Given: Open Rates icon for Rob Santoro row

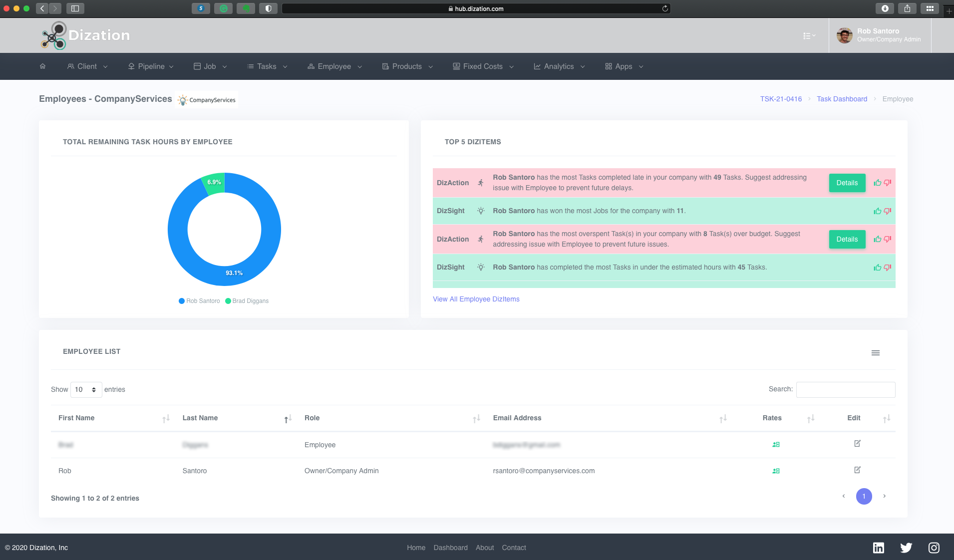Looking at the screenshot, I should [776, 471].
